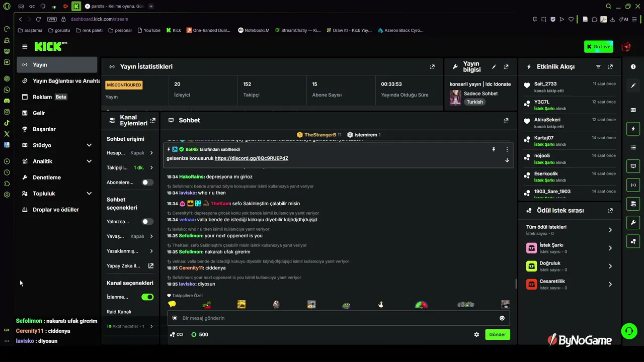Select Raid Kanalı option
The height and width of the screenshot is (362, 644).
119,312
